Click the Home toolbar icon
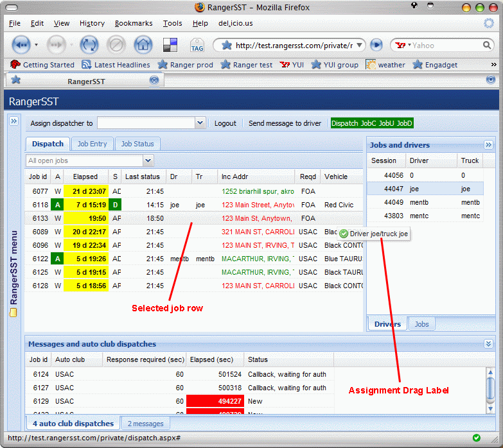Image resolution: width=503 pixels, height=448 pixels. click(x=143, y=45)
